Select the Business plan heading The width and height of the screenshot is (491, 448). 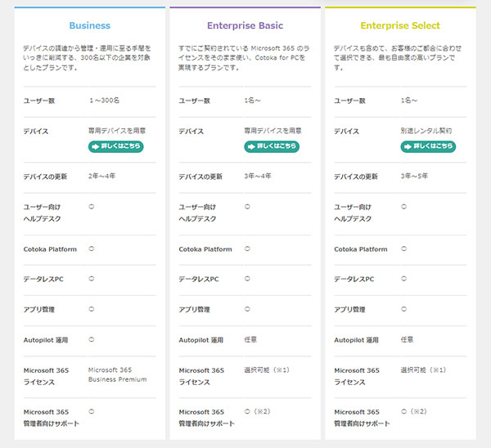[90, 25]
